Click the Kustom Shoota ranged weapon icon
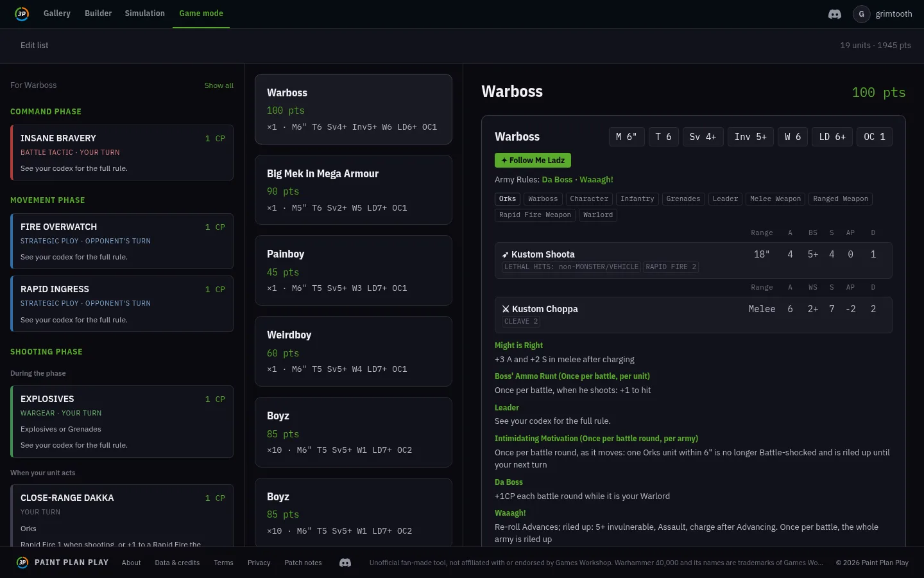The height and width of the screenshot is (578, 924). (505, 255)
